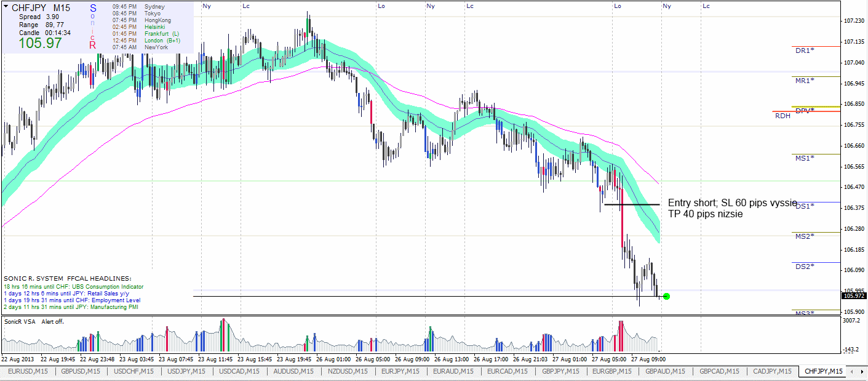
Task: Select the 'TP 40 pips nizsie' text label
Action: tap(705, 215)
